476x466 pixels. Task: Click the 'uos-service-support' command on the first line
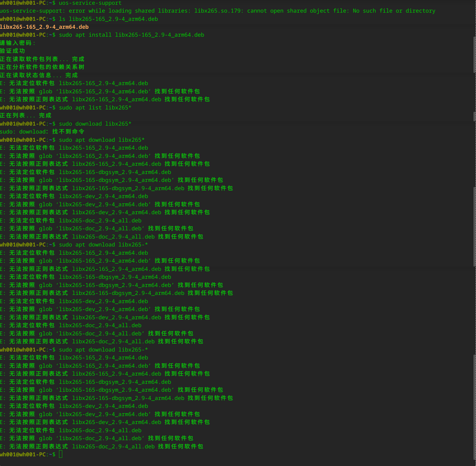[90, 3]
